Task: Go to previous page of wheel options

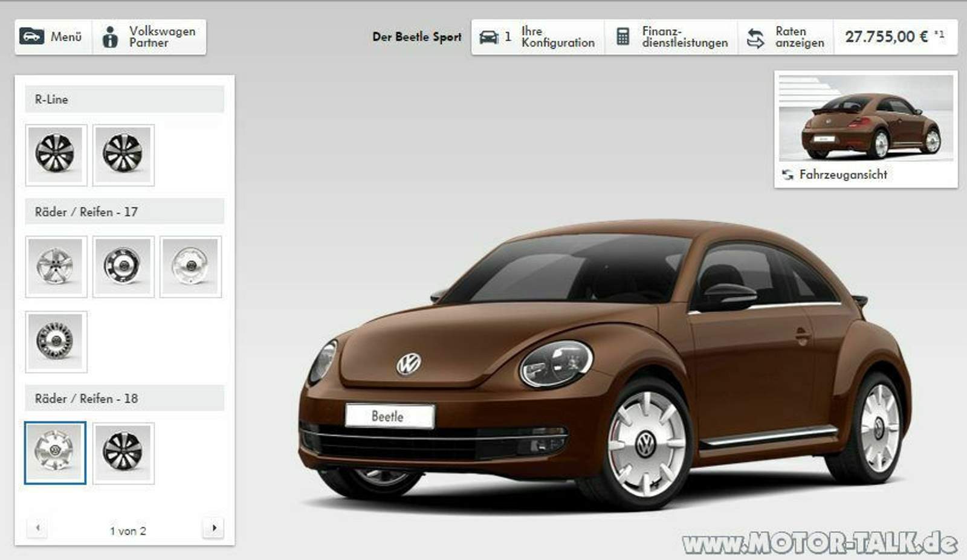Action: pos(37,528)
